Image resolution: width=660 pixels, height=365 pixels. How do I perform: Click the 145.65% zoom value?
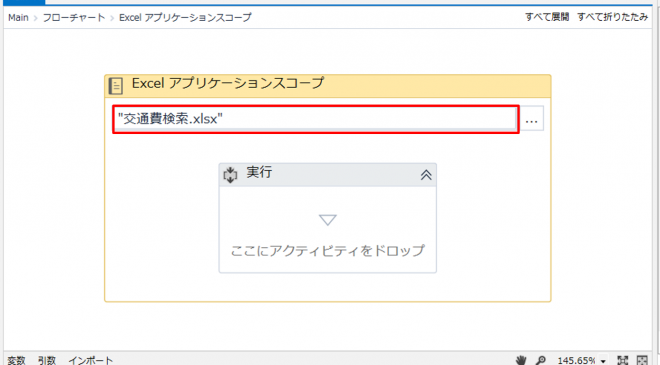[x=576, y=360]
